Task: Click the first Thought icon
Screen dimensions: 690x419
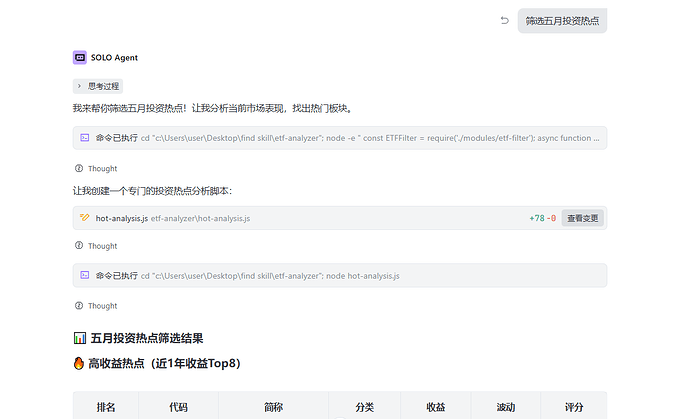Action: coord(79,168)
